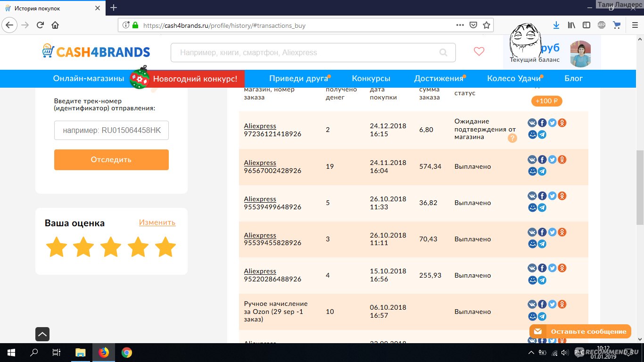Viewport: 644px width, 362px height.
Task: Click the shopping cart extension icon
Action: [x=616, y=25]
